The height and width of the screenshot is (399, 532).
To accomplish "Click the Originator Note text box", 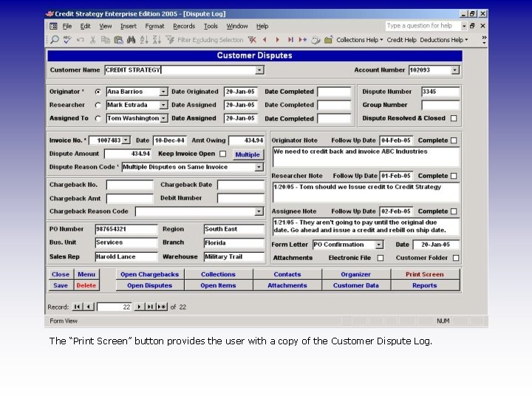I will [366, 157].
